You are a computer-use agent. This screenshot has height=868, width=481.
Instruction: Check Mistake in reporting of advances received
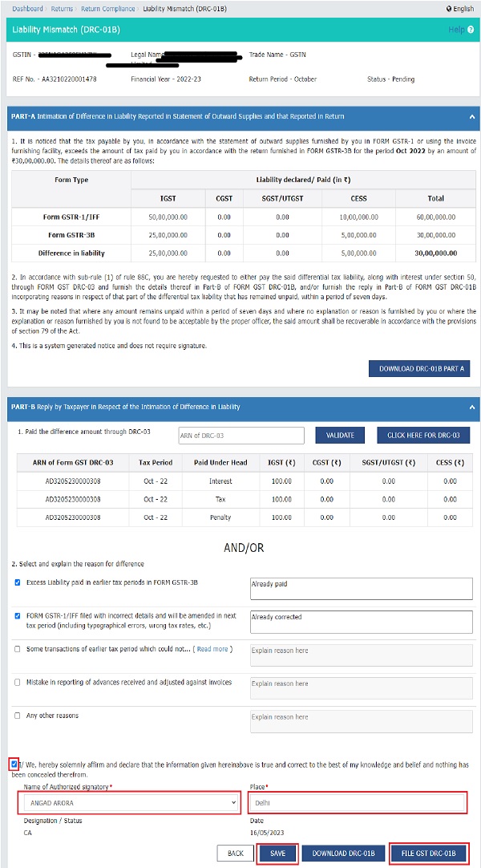[x=18, y=682]
